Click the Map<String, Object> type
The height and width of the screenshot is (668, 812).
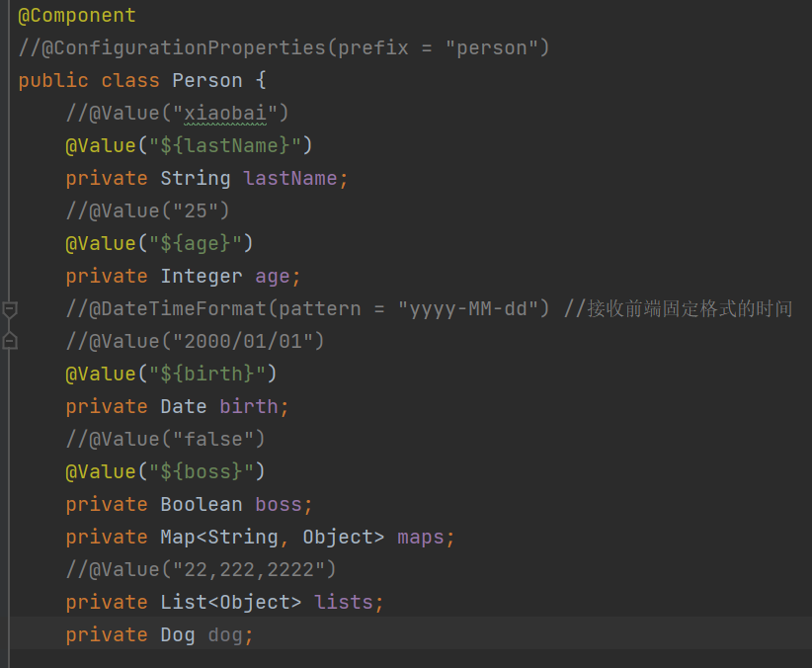click(273, 538)
